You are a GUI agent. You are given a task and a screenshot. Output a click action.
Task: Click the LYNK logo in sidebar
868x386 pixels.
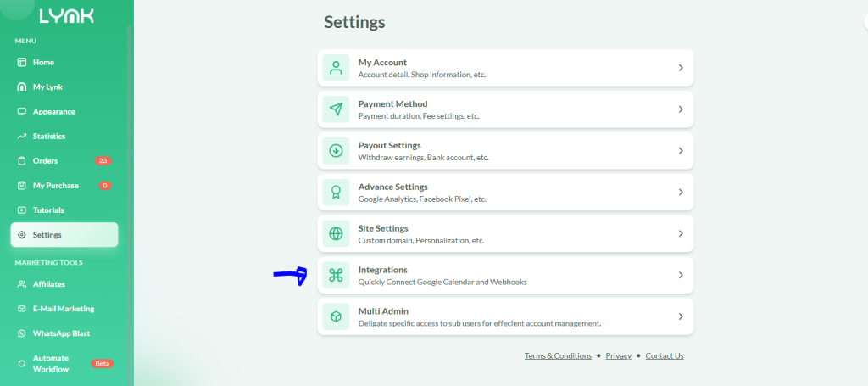click(x=65, y=16)
